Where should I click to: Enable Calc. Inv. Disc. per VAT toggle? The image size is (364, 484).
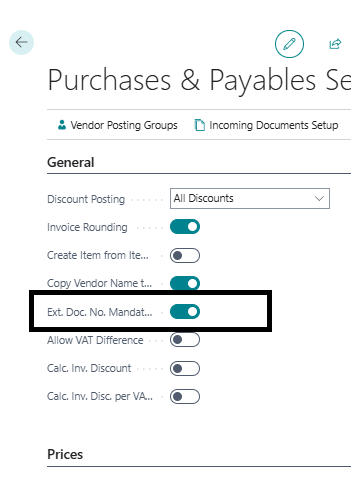pyautogui.click(x=185, y=396)
